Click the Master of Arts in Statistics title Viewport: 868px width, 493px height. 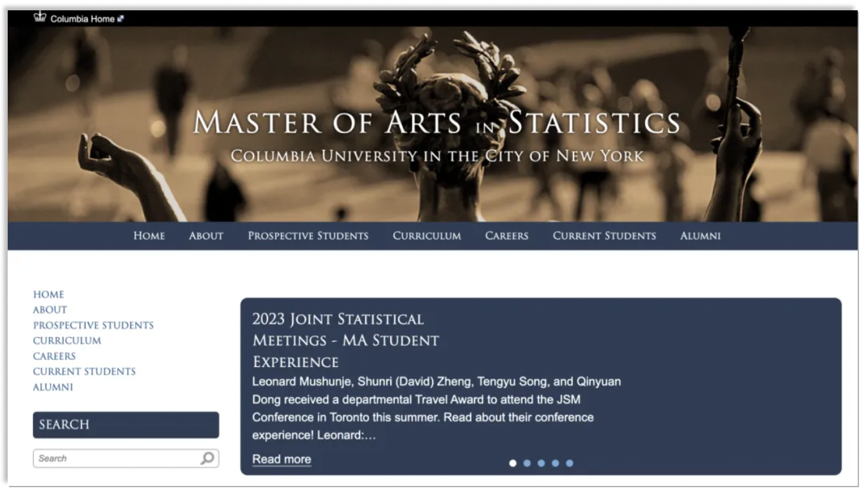pyautogui.click(x=437, y=122)
